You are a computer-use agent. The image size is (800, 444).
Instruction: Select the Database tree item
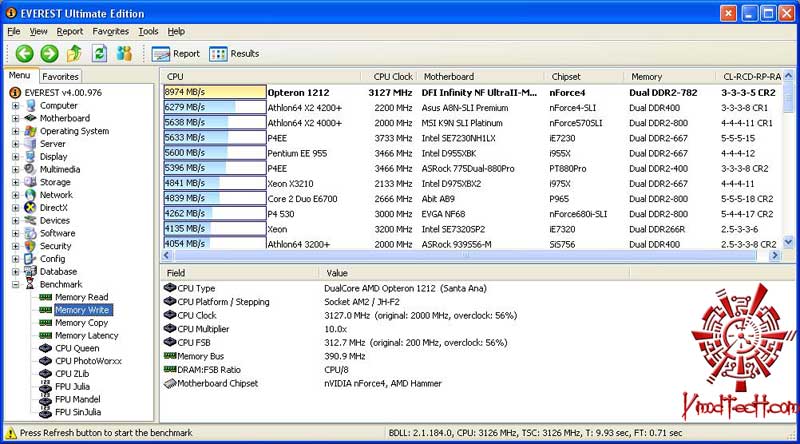pyautogui.click(x=58, y=272)
